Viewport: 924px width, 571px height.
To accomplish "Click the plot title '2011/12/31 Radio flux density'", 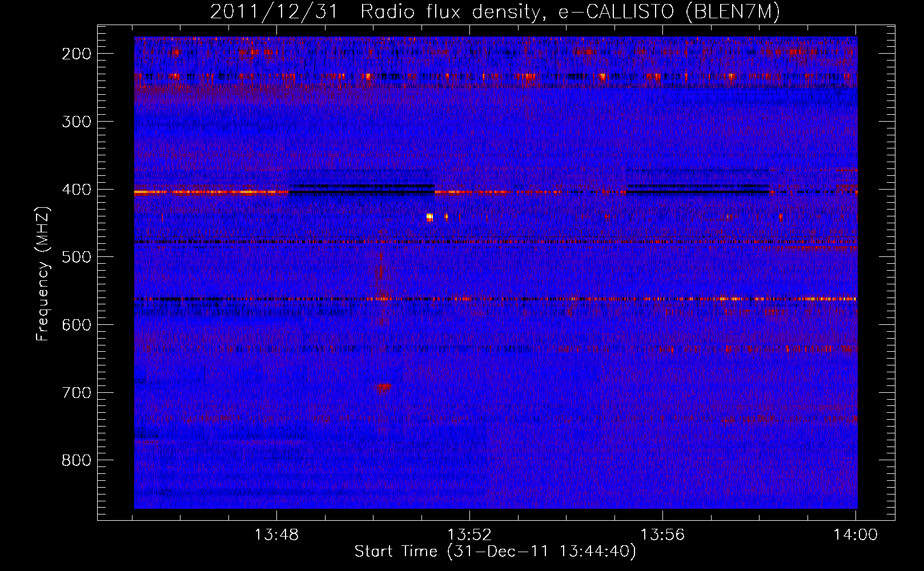I will click(375, 12).
